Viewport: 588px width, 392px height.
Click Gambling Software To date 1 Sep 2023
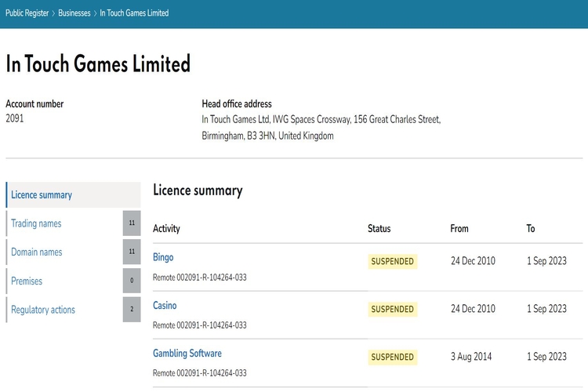point(546,357)
